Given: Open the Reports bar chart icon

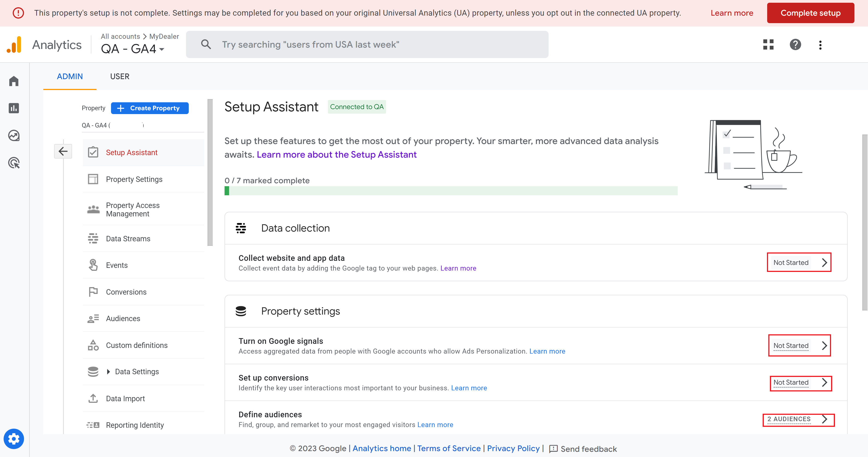Looking at the screenshot, I should (x=14, y=108).
